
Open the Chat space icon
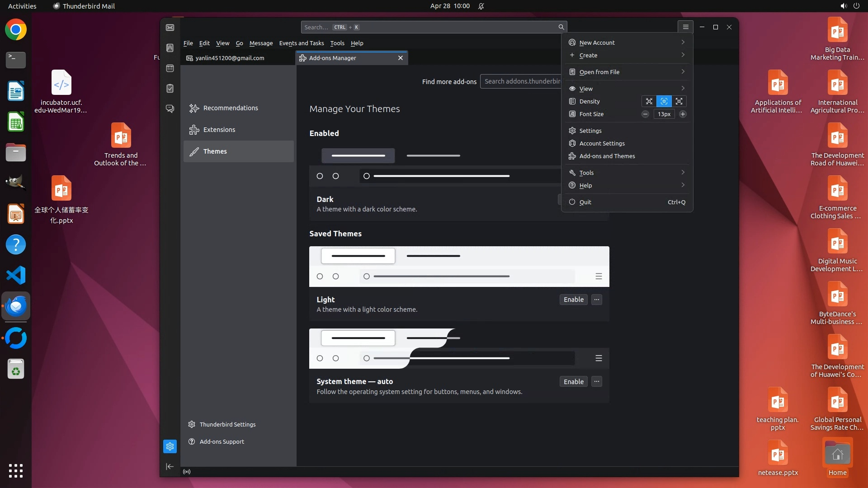click(170, 109)
